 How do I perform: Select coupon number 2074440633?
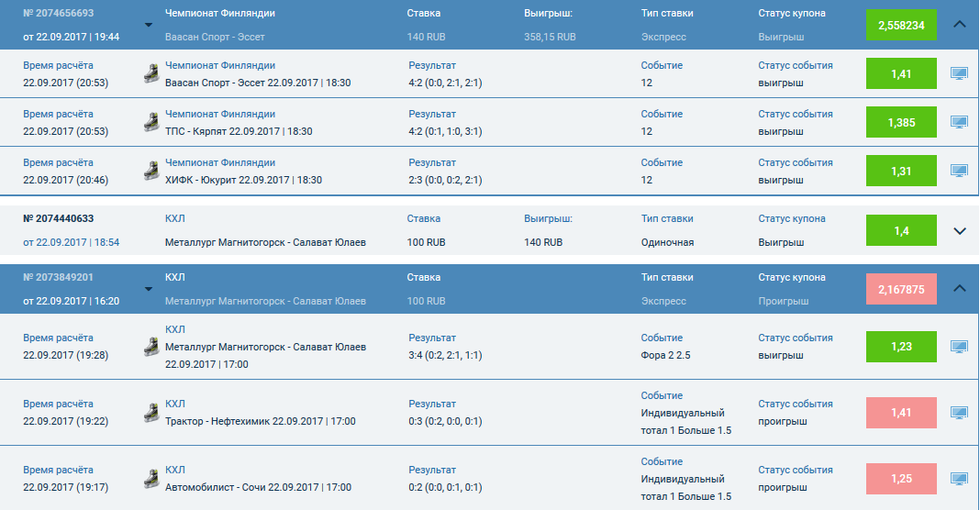[x=58, y=218]
